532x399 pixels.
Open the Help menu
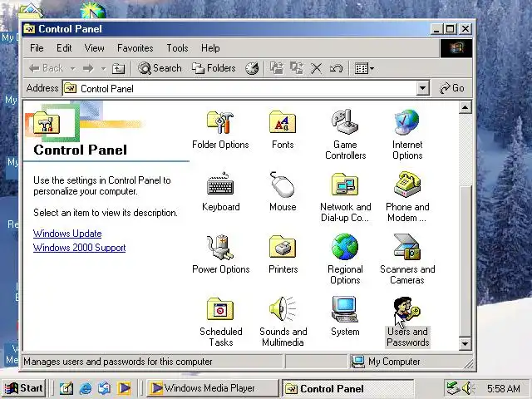(x=210, y=48)
